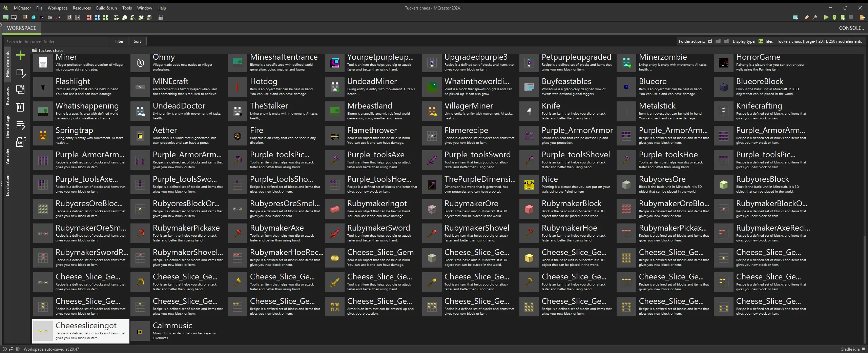Click the create new texture toolbar icon
The height and width of the screenshot is (353, 868).
[6, 18]
